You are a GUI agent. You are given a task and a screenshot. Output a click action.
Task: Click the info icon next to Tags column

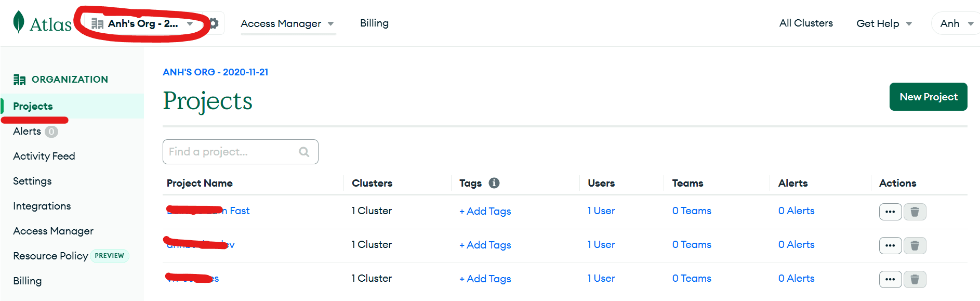(x=494, y=183)
